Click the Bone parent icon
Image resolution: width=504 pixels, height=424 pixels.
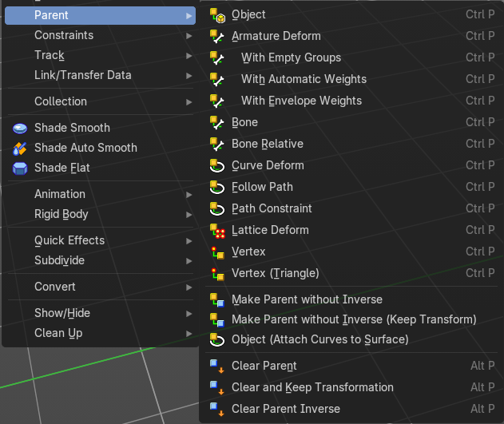click(x=217, y=123)
